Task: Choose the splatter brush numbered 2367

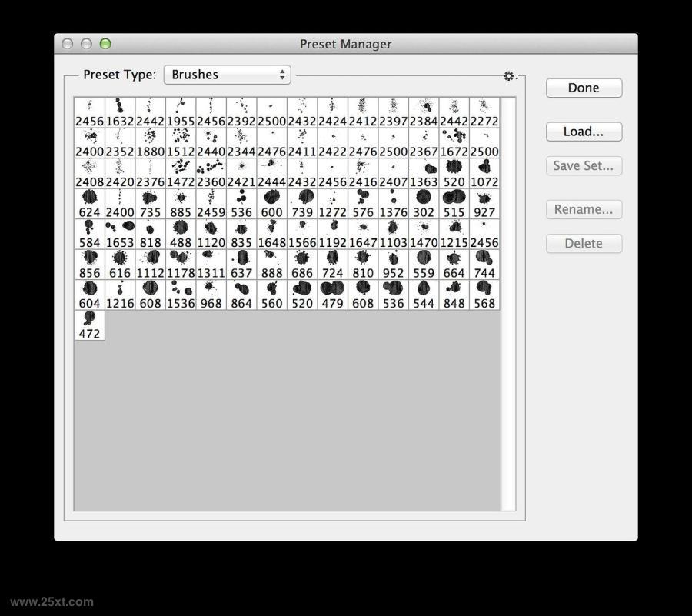Action: (424, 143)
